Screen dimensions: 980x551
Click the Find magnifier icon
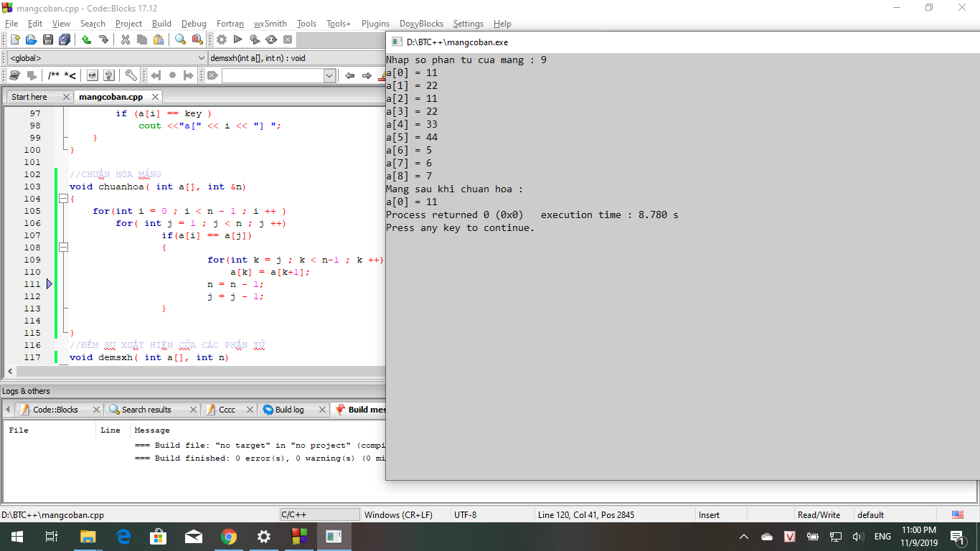[x=180, y=39]
